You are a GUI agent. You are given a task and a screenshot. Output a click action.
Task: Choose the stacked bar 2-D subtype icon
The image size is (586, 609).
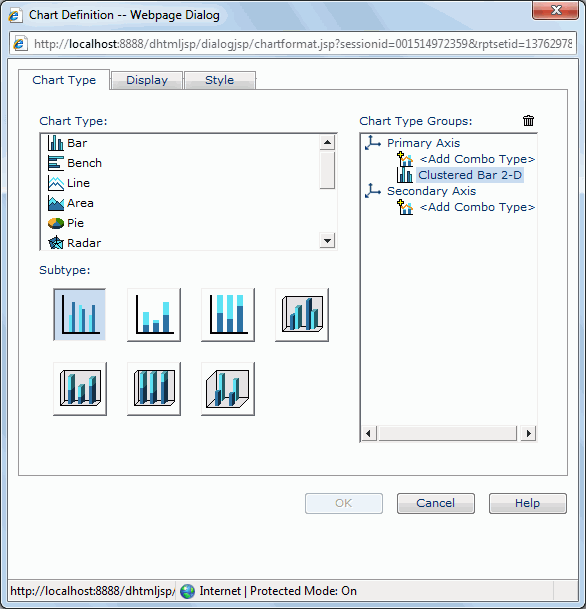tap(154, 315)
